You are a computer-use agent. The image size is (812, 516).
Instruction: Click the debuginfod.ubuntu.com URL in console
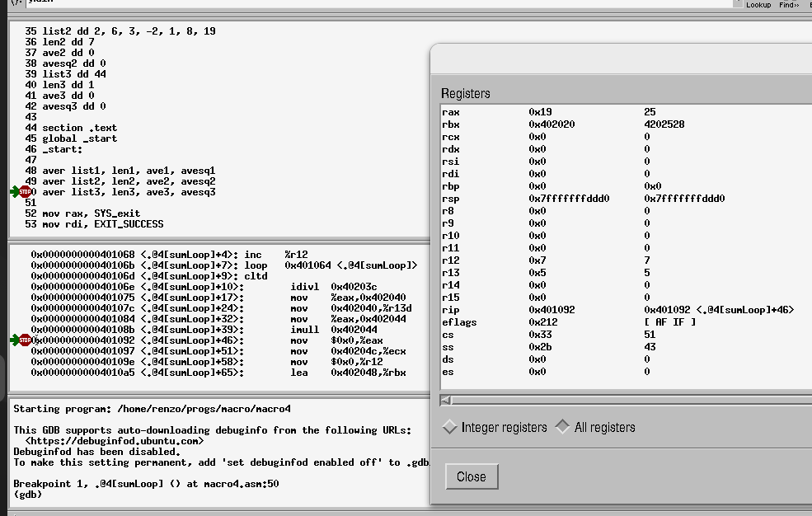(x=115, y=442)
